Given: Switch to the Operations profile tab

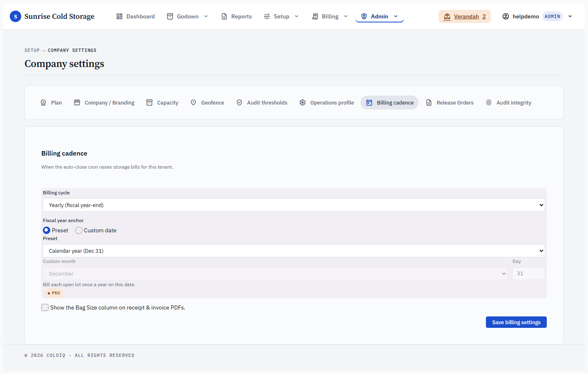Looking at the screenshot, I should [327, 102].
